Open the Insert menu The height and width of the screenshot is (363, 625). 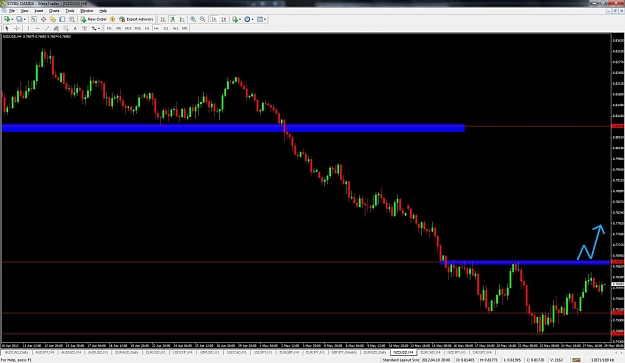coord(39,11)
